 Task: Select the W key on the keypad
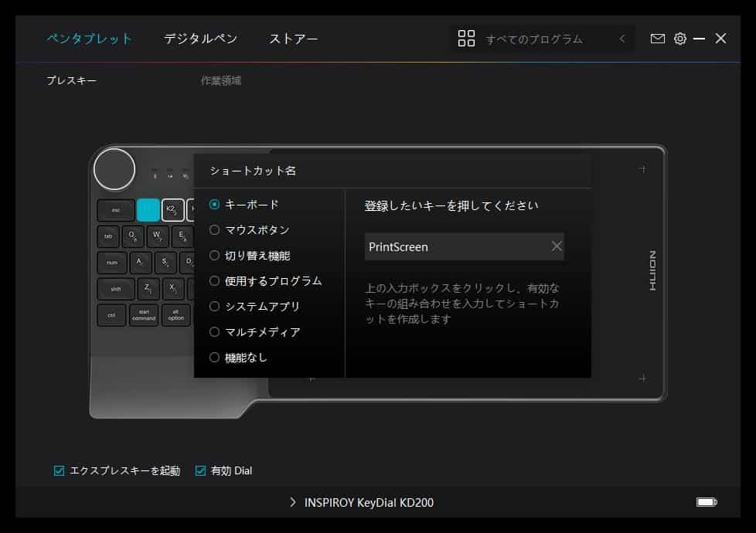[157, 236]
